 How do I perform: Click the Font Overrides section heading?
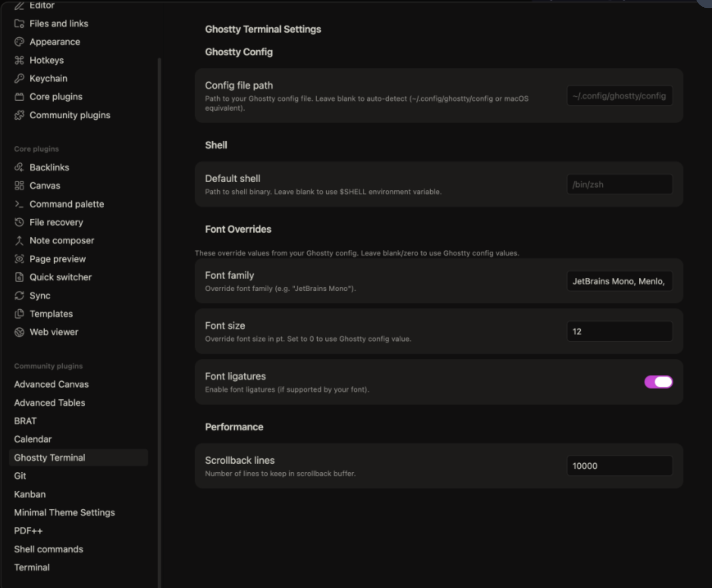pos(238,229)
